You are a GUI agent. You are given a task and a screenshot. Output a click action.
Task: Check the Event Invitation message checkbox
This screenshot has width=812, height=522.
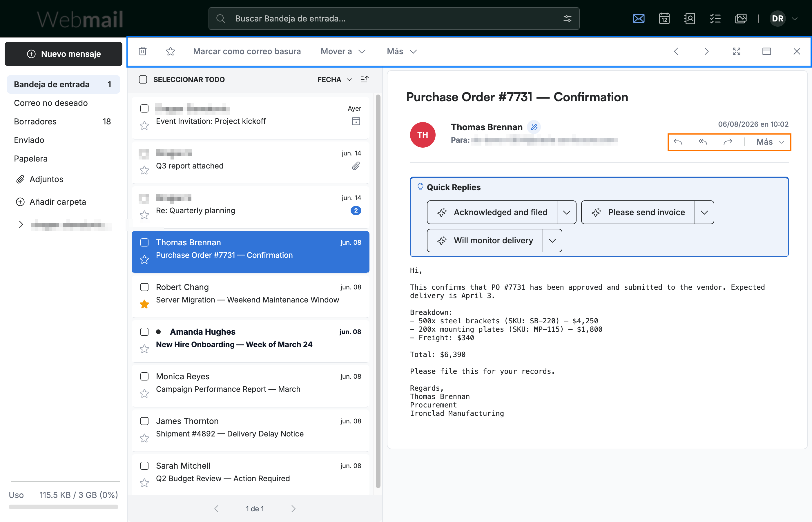pos(144,108)
